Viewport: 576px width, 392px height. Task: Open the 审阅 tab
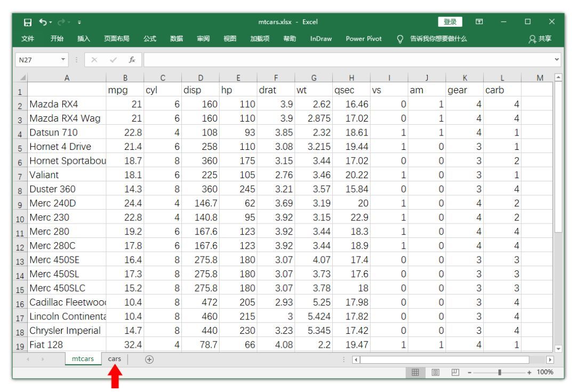click(x=203, y=38)
